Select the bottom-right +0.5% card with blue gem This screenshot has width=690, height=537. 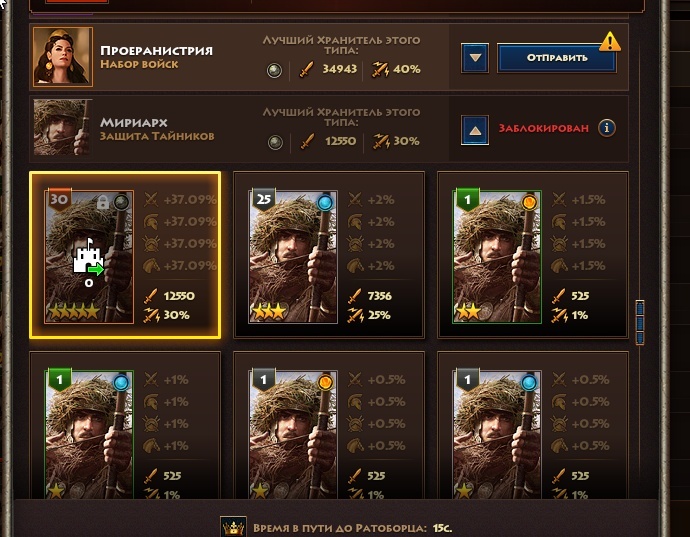pos(533,425)
